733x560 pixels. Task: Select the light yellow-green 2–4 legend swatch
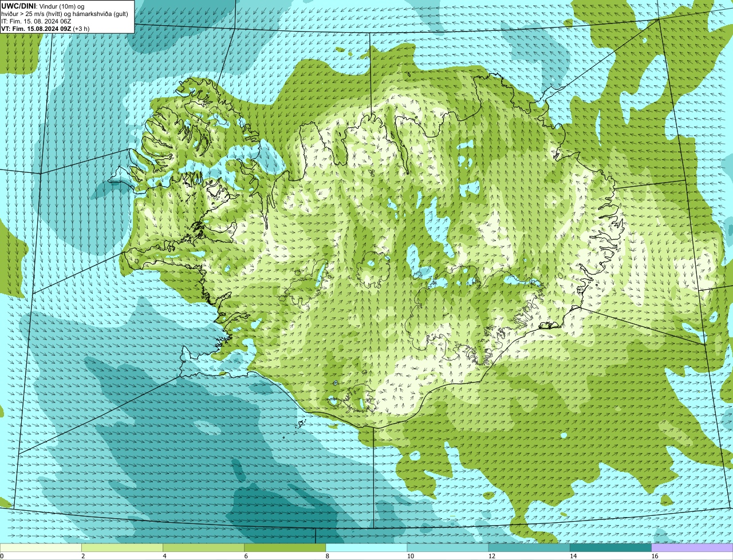click(123, 548)
